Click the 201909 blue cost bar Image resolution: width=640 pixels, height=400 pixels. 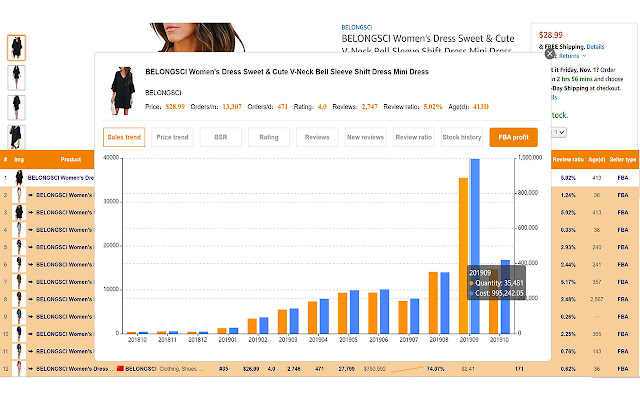475,246
